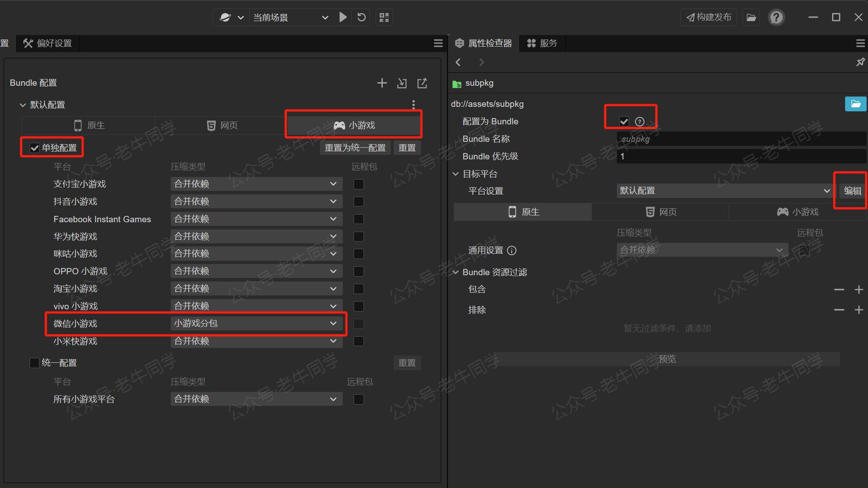The height and width of the screenshot is (488, 868).
Task: Switch to the 属性检查器 tab
Action: 483,43
